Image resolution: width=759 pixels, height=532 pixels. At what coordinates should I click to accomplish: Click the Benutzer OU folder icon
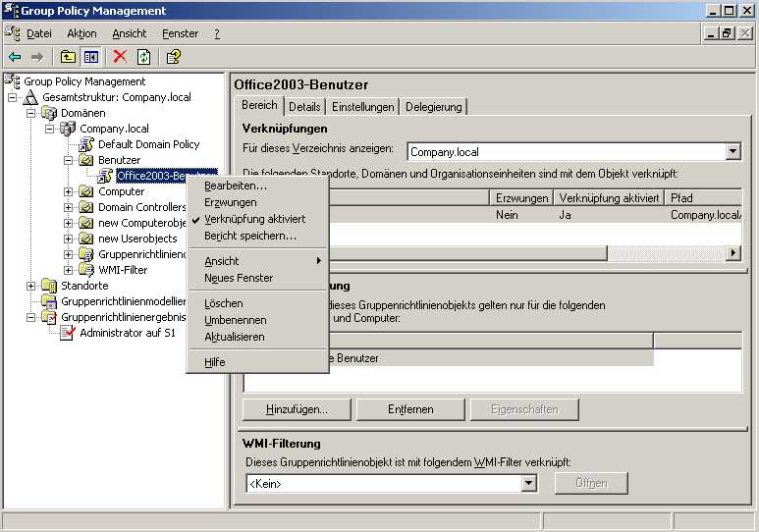(x=85, y=160)
